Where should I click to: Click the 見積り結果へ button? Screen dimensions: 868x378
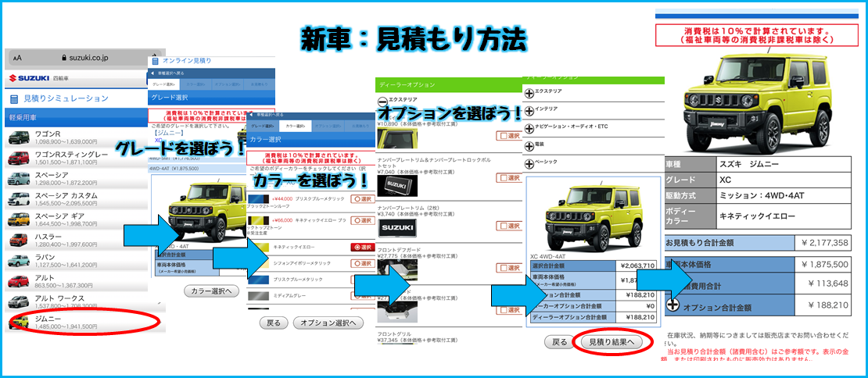(x=612, y=343)
